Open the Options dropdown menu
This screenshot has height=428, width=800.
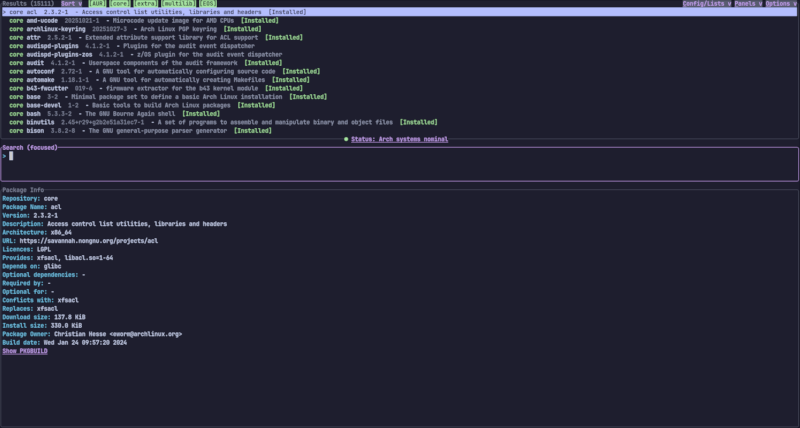782,4
